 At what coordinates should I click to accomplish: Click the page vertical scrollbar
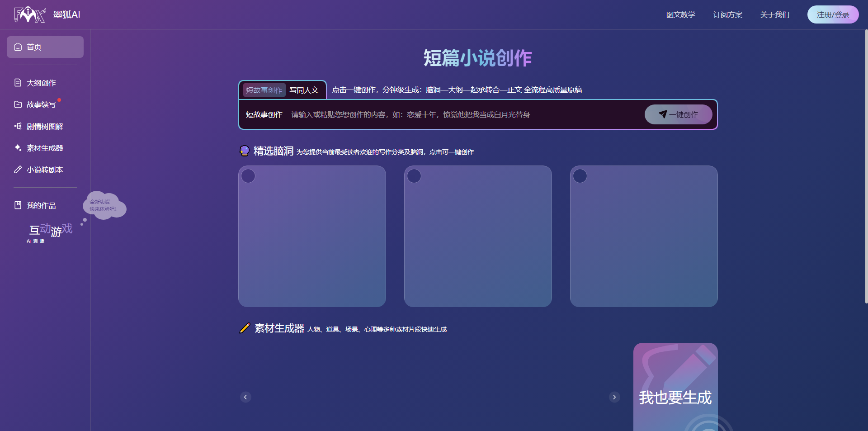pos(866,166)
